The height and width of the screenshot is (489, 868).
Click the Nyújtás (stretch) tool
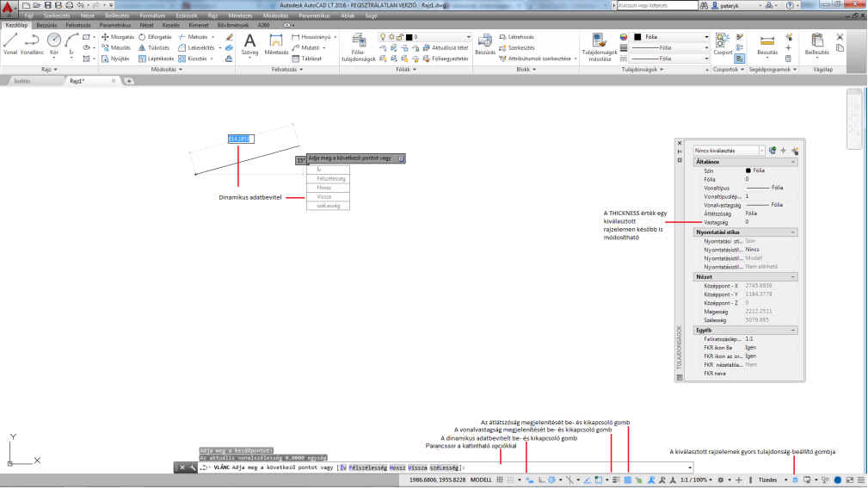pos(115,59)
